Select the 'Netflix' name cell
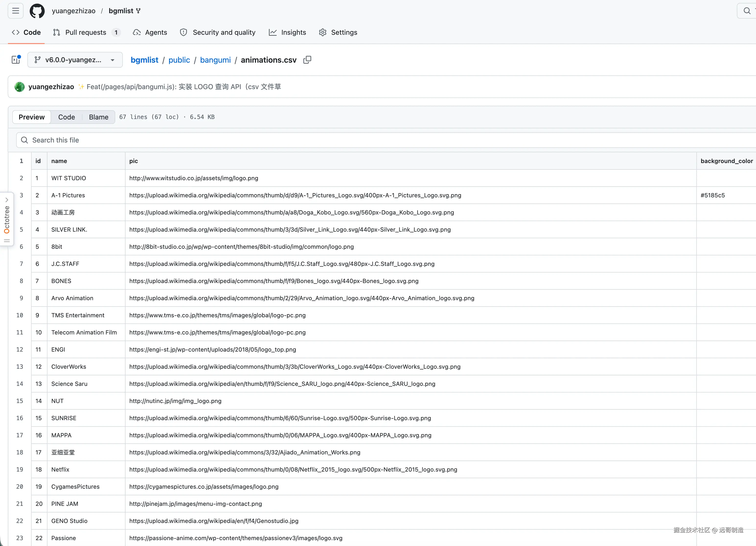Image resolution: width=756 pixels, height=546 pixels. tap(86, 470)
